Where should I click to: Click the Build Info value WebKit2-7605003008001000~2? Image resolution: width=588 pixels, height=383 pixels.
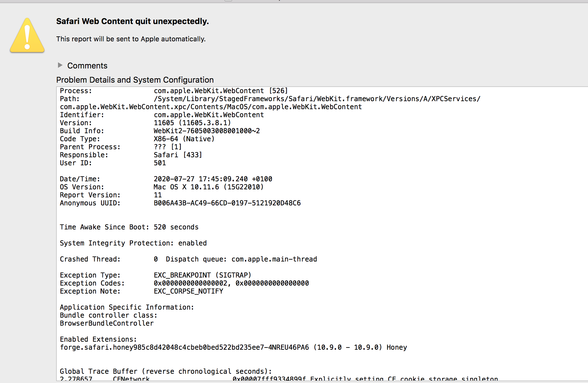[207, 131]
